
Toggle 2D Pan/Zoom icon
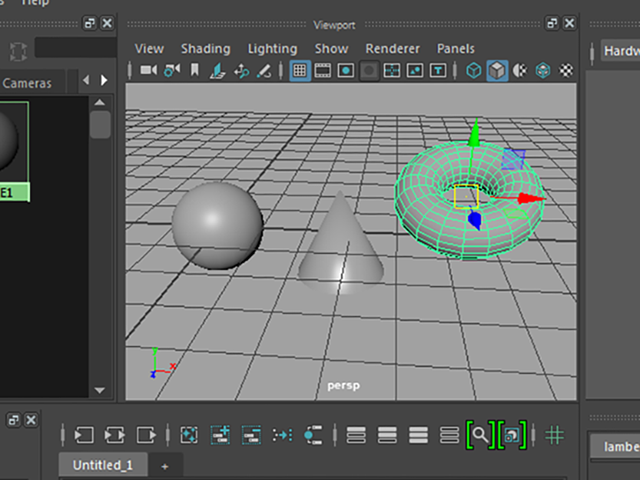pyautogui.click(x=241, y=71)
